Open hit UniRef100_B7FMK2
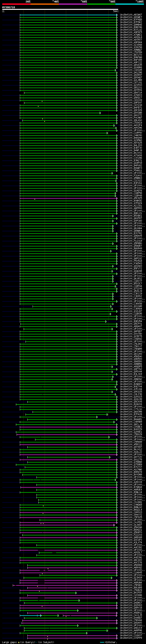 pyautogui.click(x=131, y=22)
